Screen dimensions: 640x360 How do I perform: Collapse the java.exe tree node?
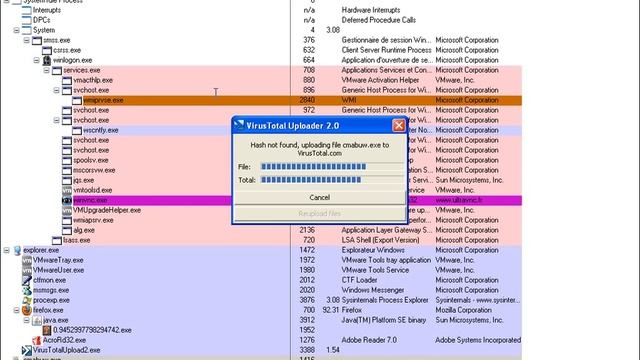click(x=27, y=320)
